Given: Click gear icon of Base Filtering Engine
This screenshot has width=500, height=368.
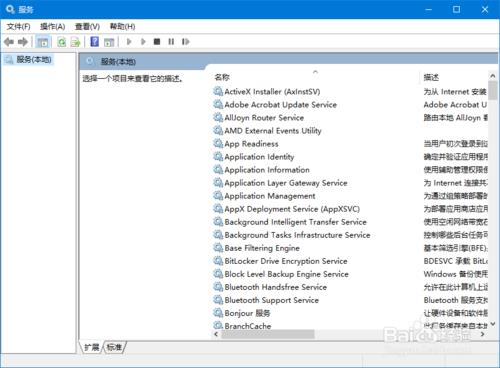Looking at the screenshot, I should tap(218, 248).
